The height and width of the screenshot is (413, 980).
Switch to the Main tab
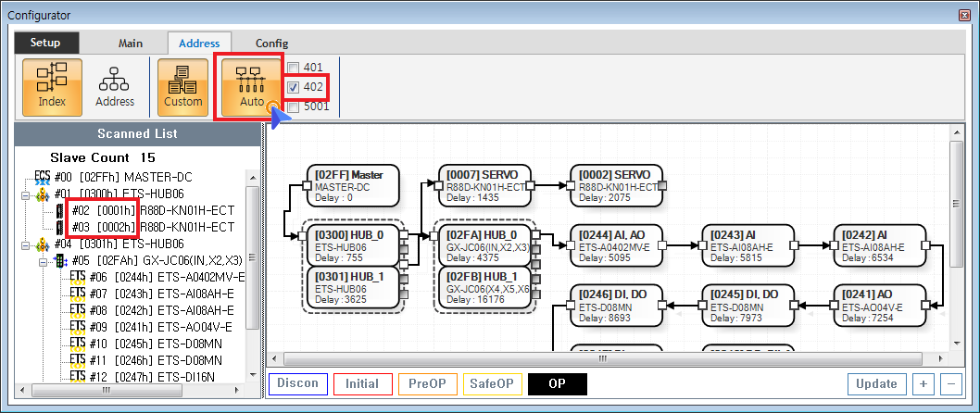click(131, 44)
